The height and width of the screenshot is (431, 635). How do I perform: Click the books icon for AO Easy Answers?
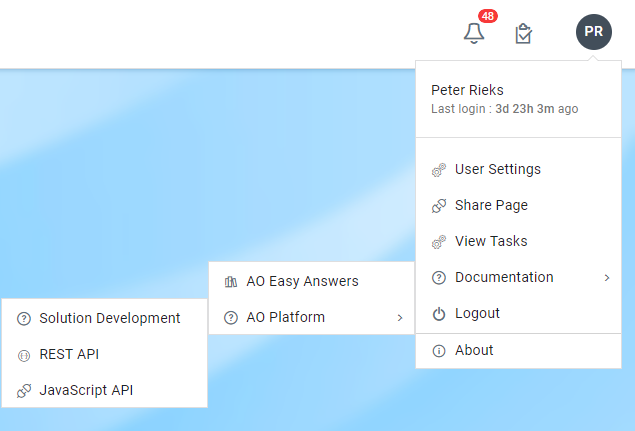[231, 282]
